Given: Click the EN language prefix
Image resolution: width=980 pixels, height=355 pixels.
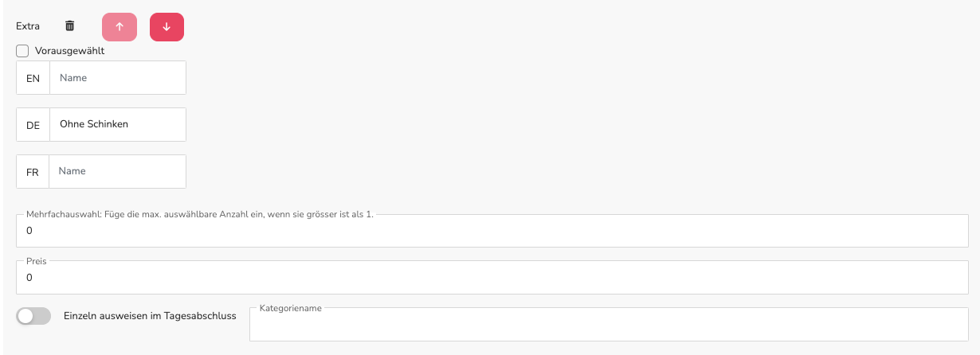Looking at the screenshot, I should tap(33, 78).
